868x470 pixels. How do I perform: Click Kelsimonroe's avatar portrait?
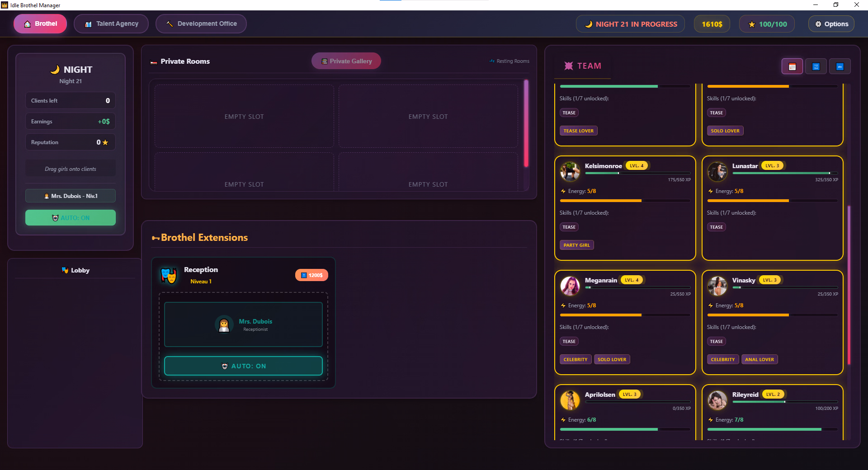570,172
